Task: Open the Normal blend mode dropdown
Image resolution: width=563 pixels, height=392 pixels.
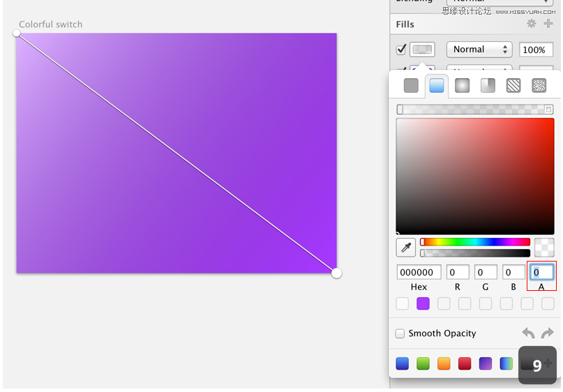Action: (x=479, y=50)
